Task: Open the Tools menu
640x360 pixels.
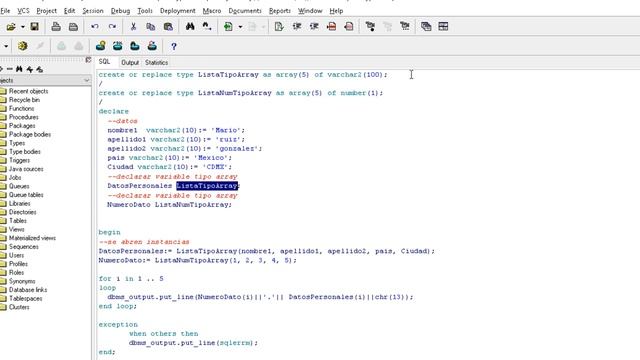Action: [144, 11]
